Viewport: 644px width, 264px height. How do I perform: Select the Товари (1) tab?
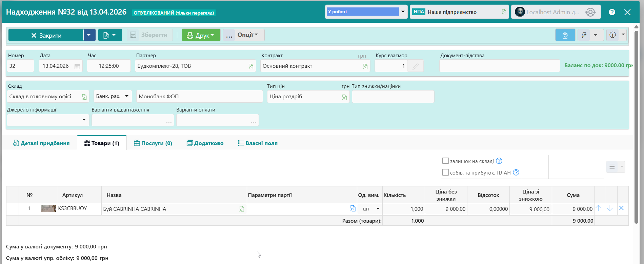[102, 143]
